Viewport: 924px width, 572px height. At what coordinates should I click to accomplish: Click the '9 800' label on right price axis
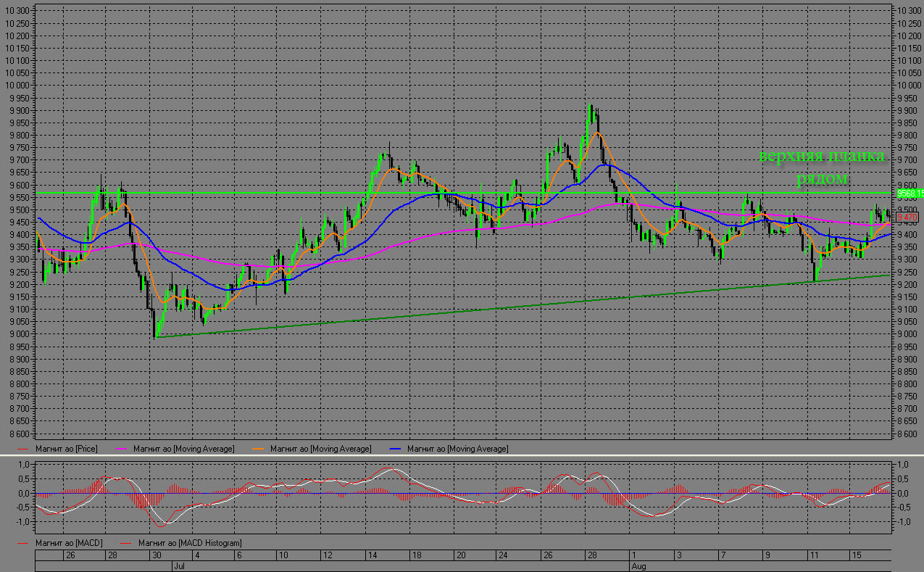[x=907, y=135]
